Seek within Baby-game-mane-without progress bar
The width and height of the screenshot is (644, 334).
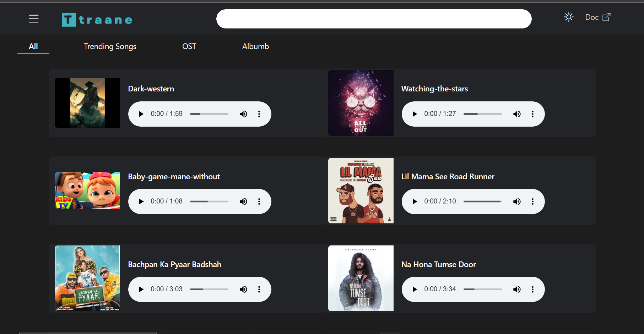click(x=209, y=201)
